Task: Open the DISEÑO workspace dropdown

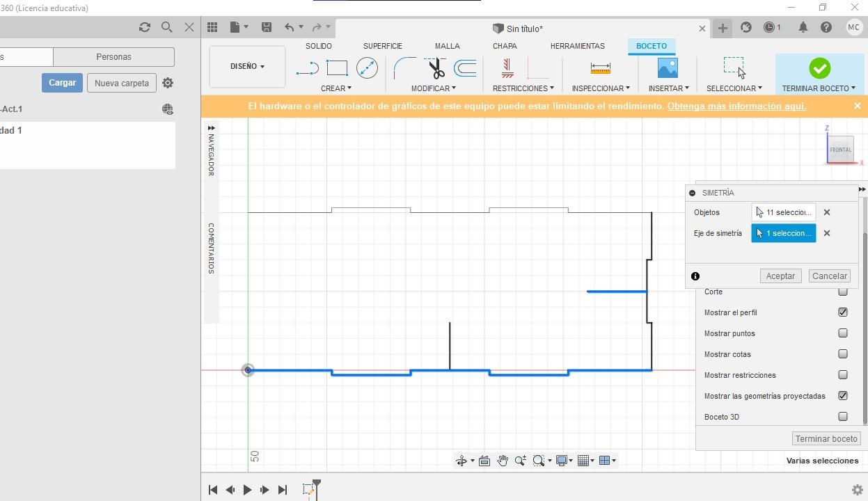Action: pyautogui.click(x=247, y=67)
